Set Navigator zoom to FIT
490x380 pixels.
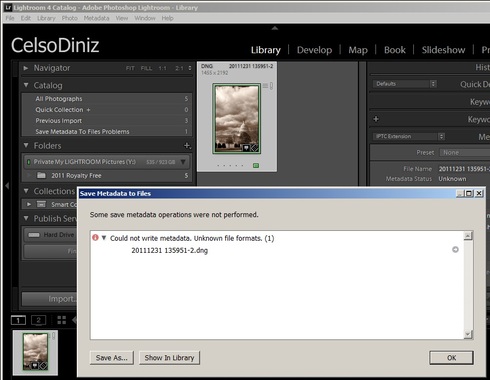click(130, 68)
